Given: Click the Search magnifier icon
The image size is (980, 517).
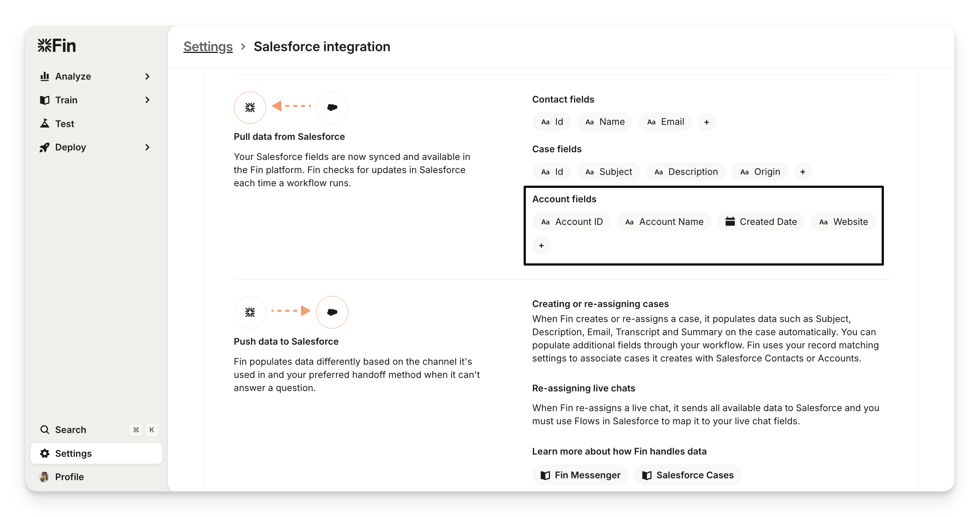Looking at the screenshot, I should pos(45,430).
